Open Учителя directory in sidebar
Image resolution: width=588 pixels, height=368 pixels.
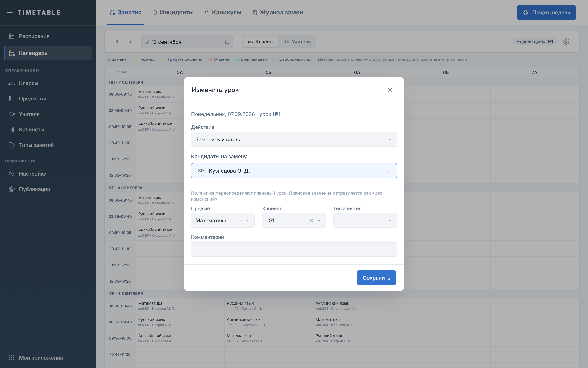(48, 114)
